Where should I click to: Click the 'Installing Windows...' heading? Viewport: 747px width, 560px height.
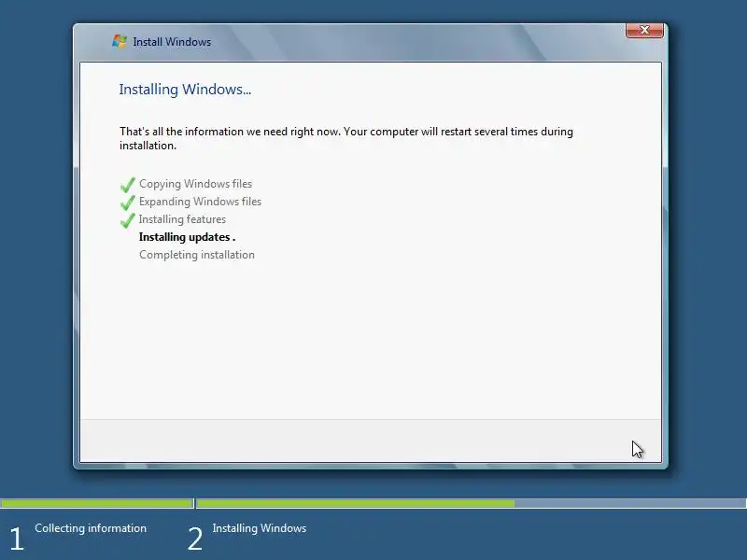pos(185,90)
